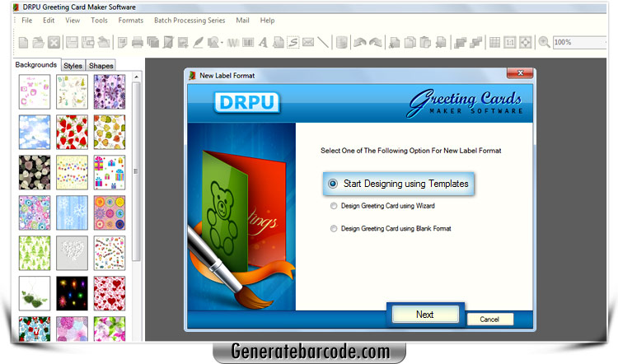Click the Close document X toolbar icon
The image size is (618, 364).
coord(54,42)
